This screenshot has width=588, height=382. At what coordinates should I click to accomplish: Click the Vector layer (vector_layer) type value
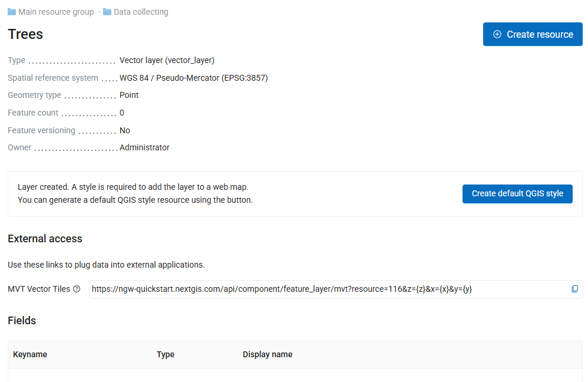point(167,60)
